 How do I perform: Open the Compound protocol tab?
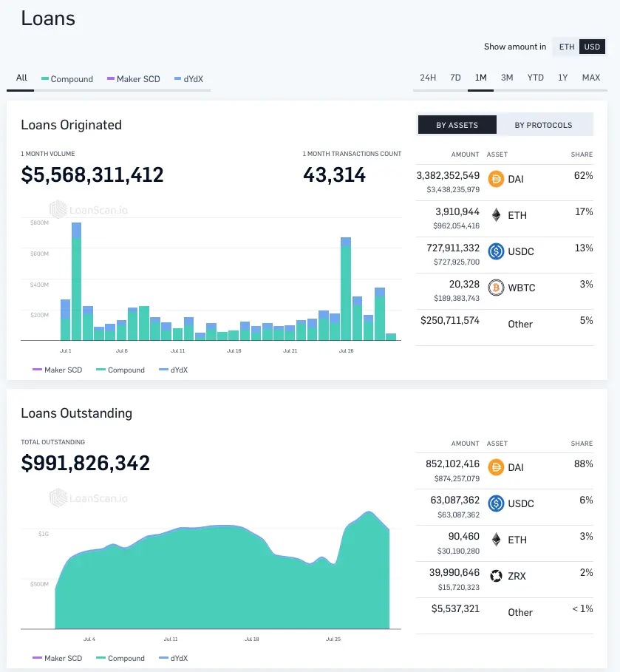67,79
